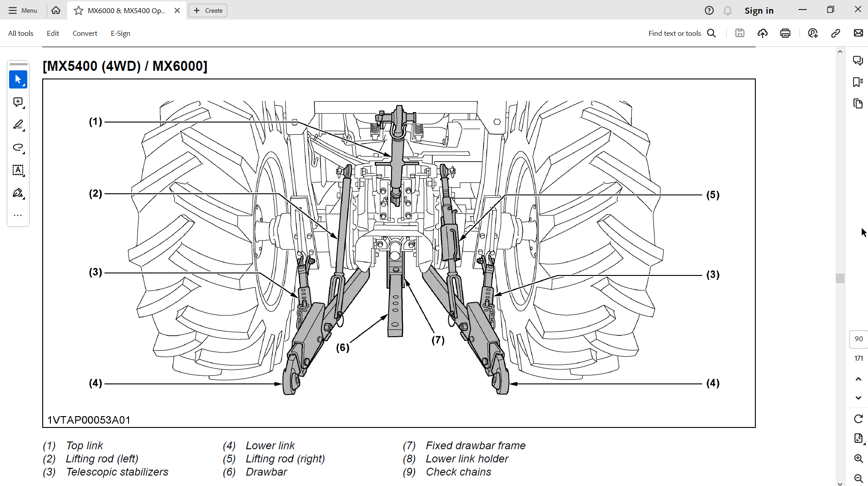Open the Convert menu item
This screenshot has height=486, width=868.
(x=85, y=33)
